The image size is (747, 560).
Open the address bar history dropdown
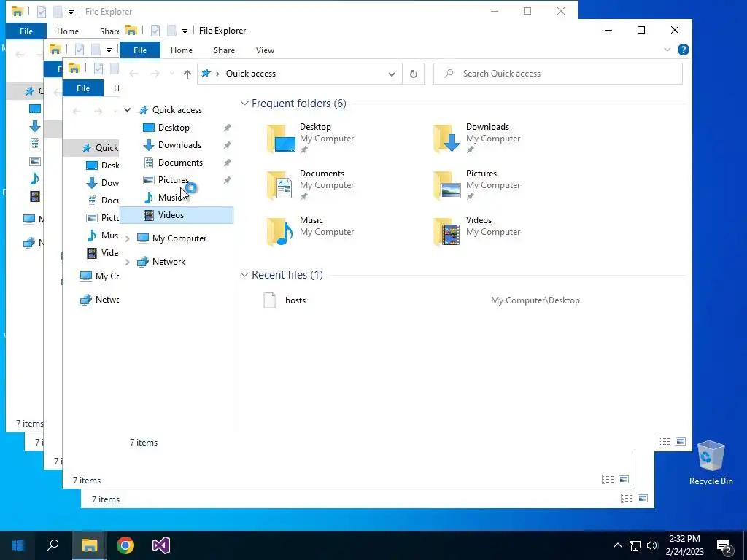(392, 74)
